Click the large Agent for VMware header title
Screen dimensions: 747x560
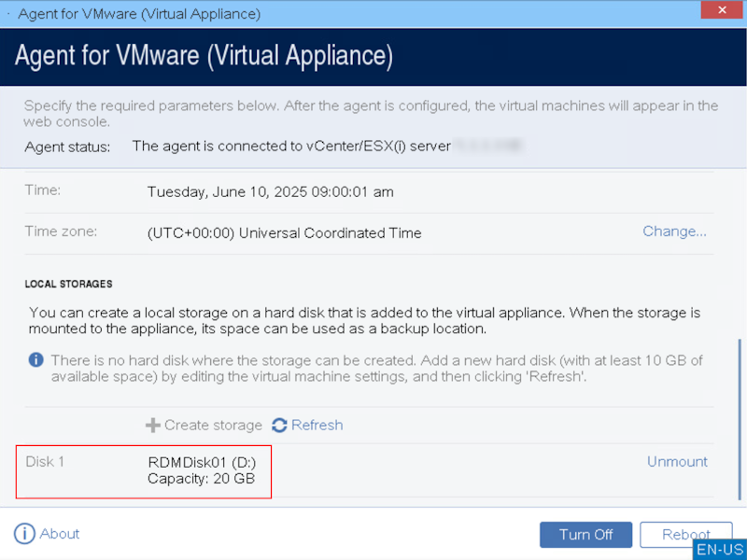[204, 56]
